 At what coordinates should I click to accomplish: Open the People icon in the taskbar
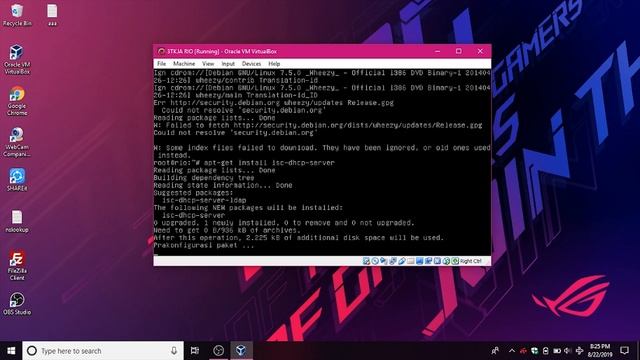495,351
